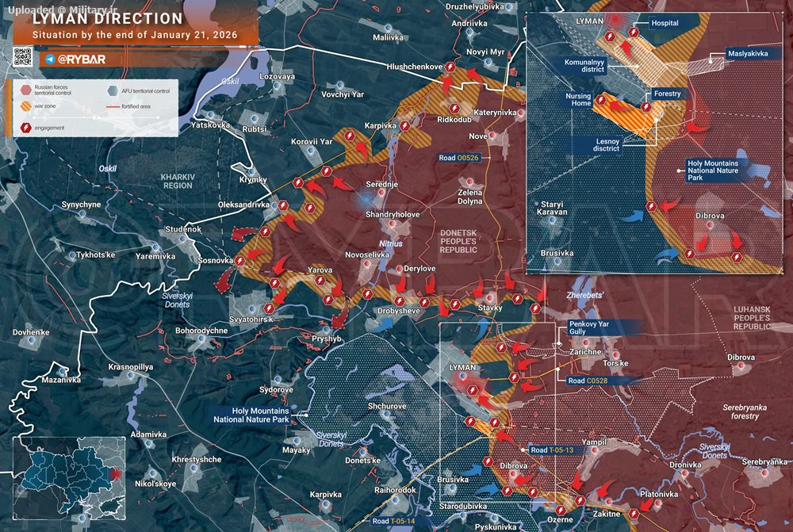The height and width of the screenshot is (532, 793).
Task: Click the town dot above Mazanivka
Action: pos(62,372)
